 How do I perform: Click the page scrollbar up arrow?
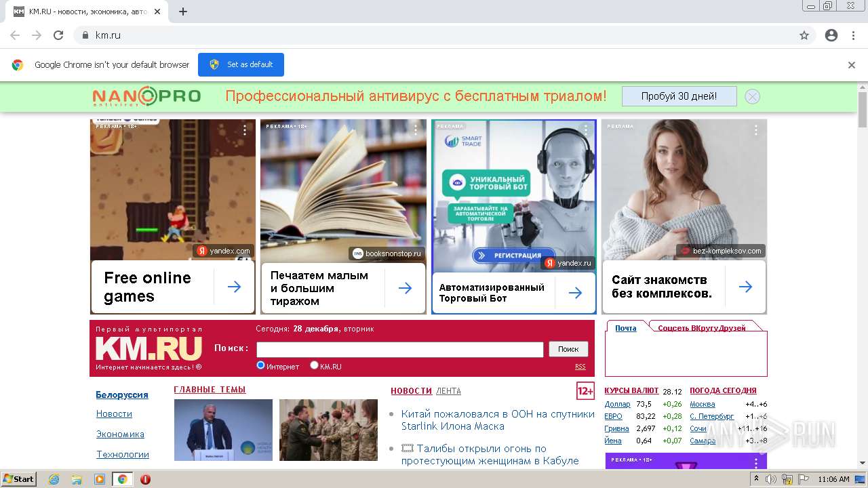pos(863,87)
